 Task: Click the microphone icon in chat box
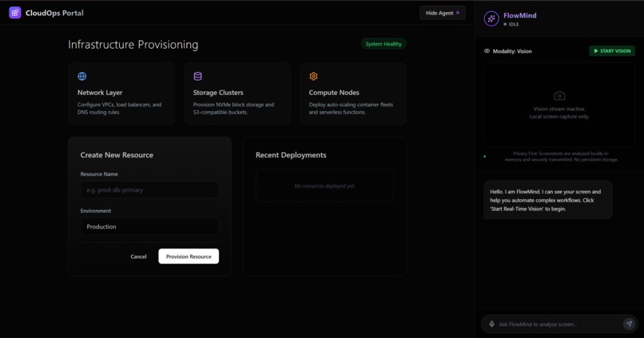(491, 324)
